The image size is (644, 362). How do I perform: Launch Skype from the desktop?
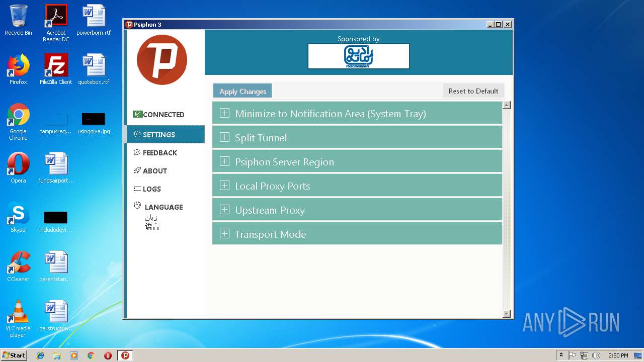[18, 217]
